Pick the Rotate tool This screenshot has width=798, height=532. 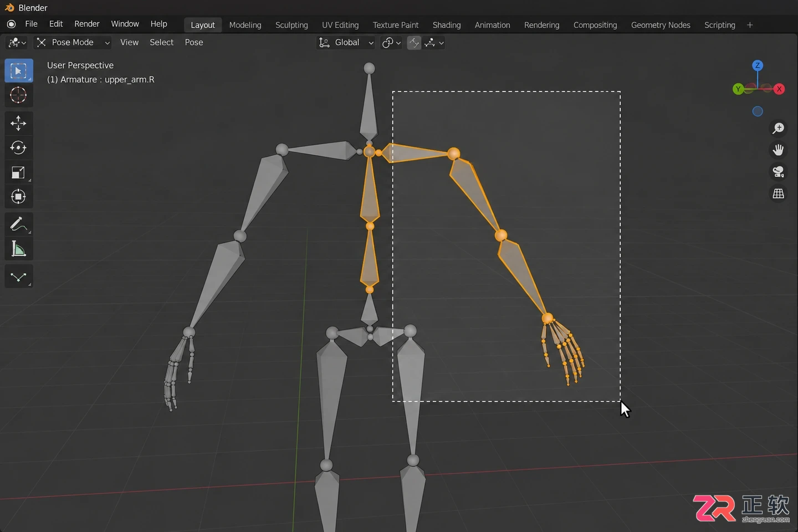tap(18, 147)
